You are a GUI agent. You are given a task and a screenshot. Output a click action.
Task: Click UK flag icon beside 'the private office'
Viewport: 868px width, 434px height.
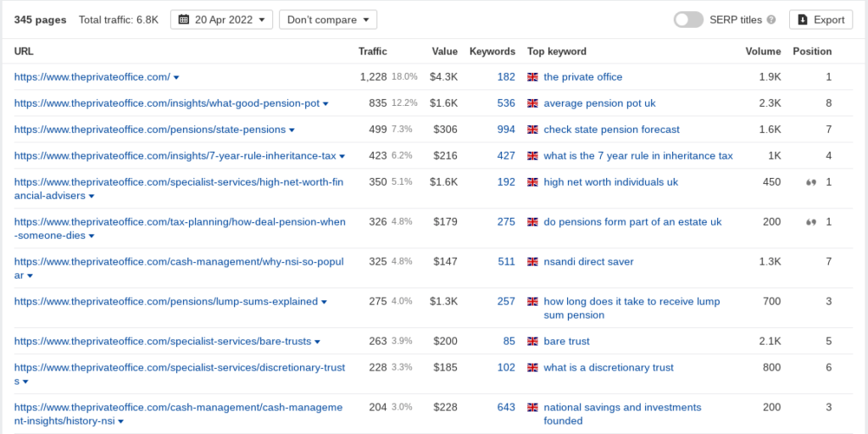532,77
